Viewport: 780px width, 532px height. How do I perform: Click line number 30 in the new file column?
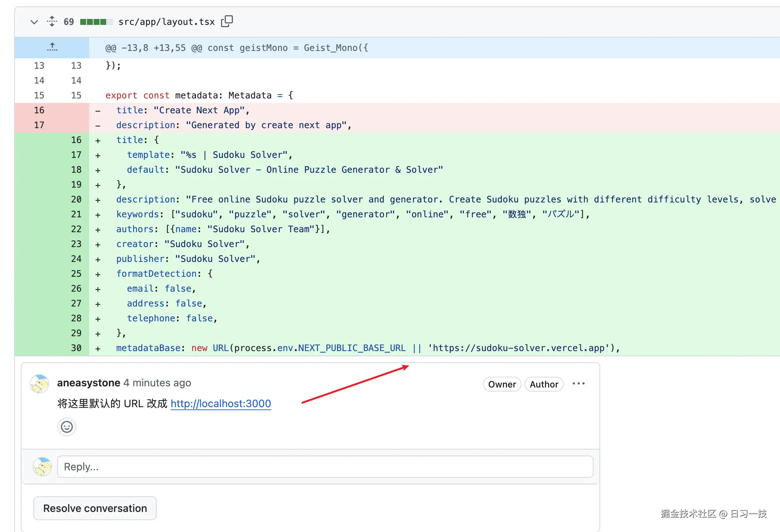click(x=76, y=348)
